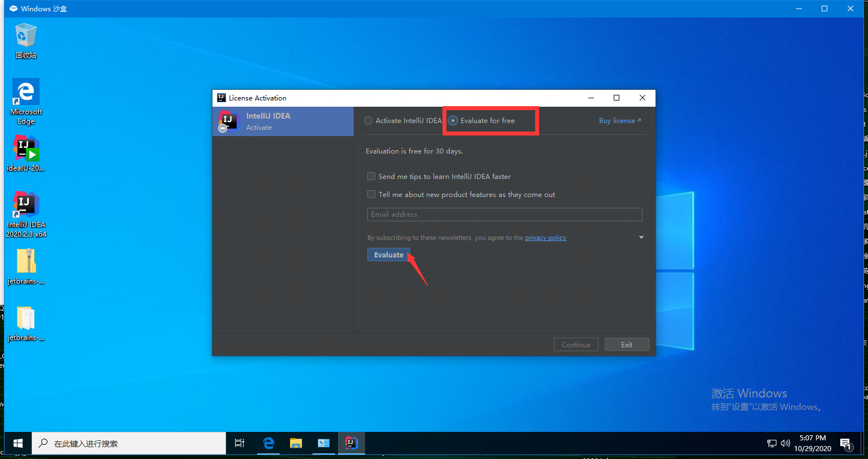Enable Send me tips to learn IntelliJ IDEA faster
The width and height of the screenshot is (868, 459).
pos(439,177)
